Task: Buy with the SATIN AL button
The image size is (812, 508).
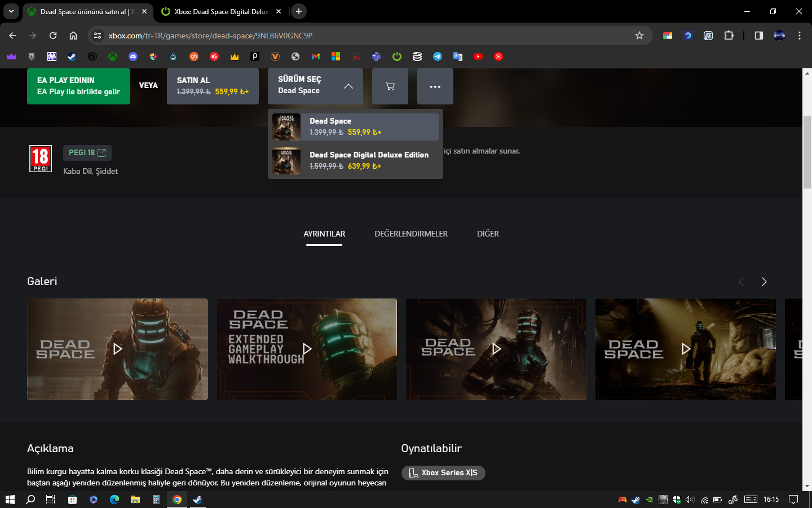Action: [x=213, y=86]
